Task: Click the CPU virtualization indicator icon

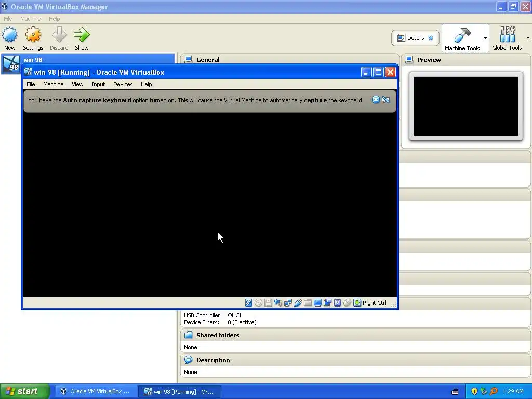Action: pyautogui.click(x=337, y=303)
